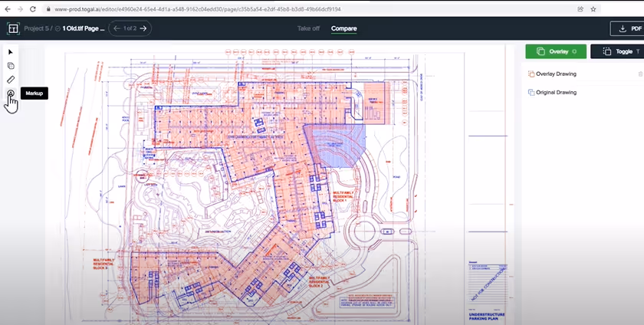Select the copy layers tool in left toolbar
The height and width of the screenshot is (325, 644).
[x=11, y=66]
